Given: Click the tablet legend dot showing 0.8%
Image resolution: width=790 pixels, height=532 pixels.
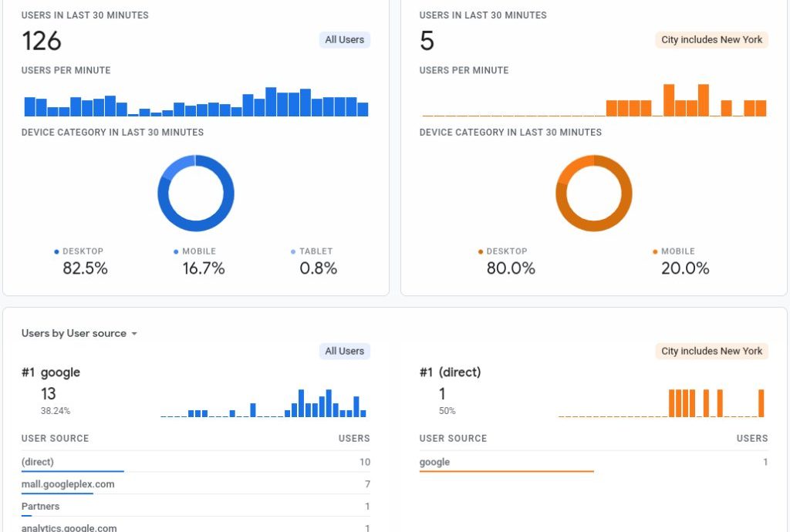Looking at the screenshot, I should [x=293, y=252].
